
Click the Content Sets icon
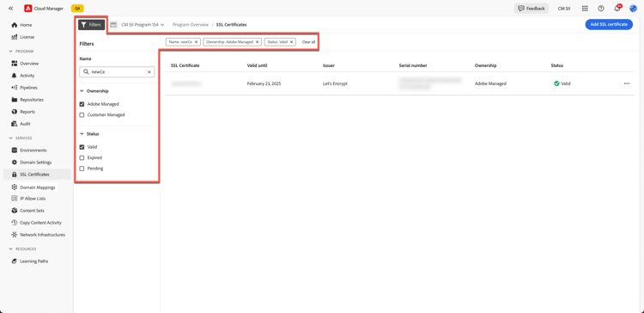click(15, 211)
